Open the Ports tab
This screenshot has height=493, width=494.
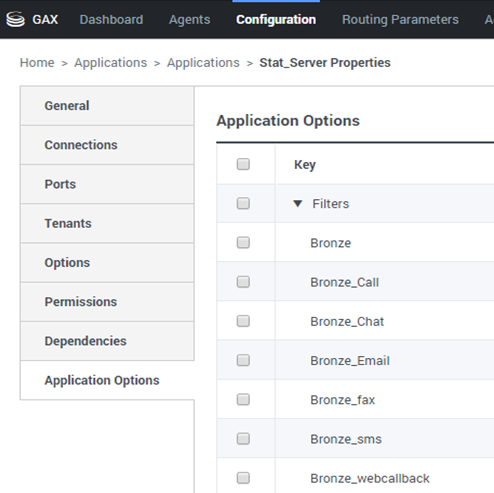click(107, 184)
